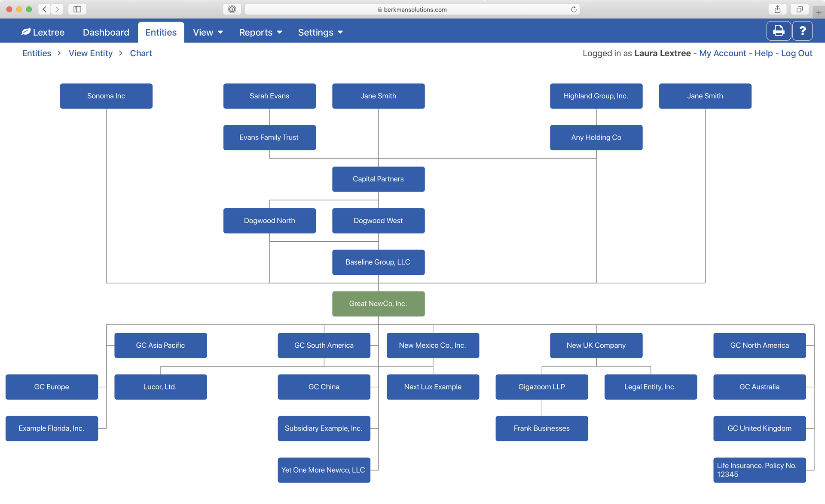The width and height of the screenshot is (825, 504).
Task: Select the Subsidiary Example, Inc. node
Action: point(324,428)
